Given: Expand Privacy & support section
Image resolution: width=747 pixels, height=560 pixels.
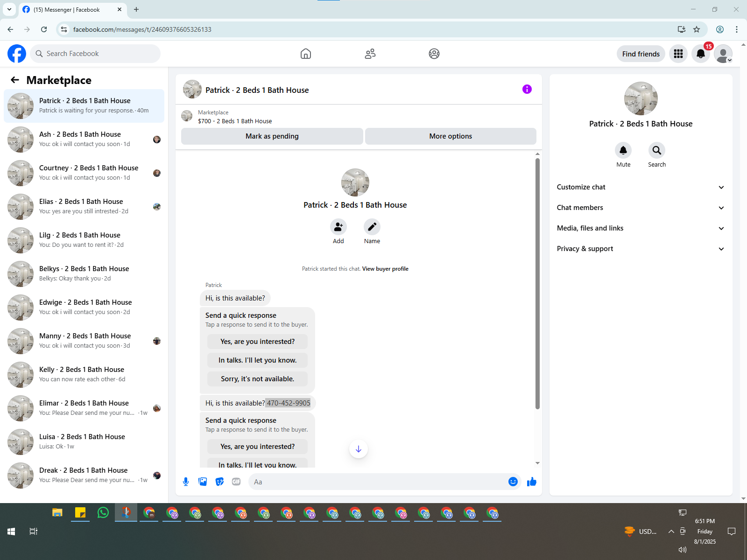Looking at the screenshot, I should coord(641,249).
